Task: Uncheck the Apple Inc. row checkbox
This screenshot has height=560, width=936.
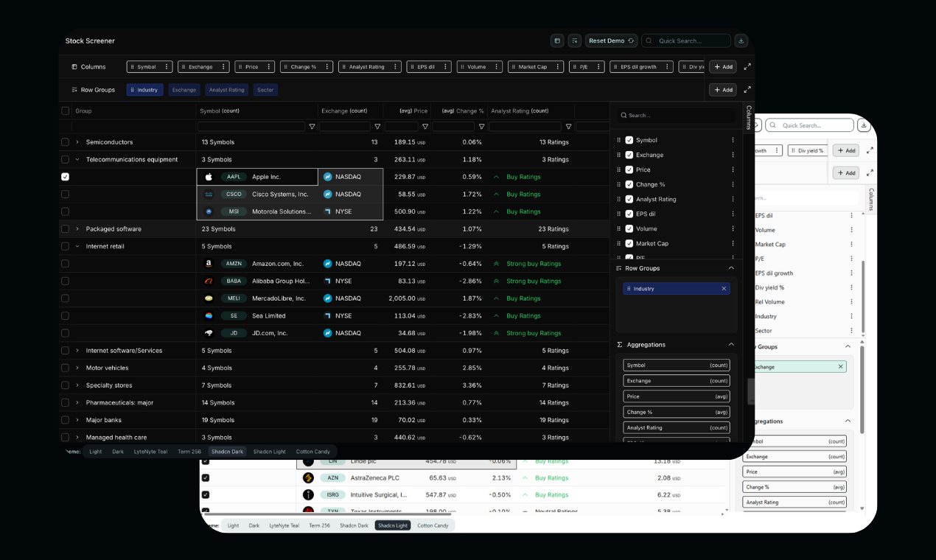Action: tap(66, 177)
